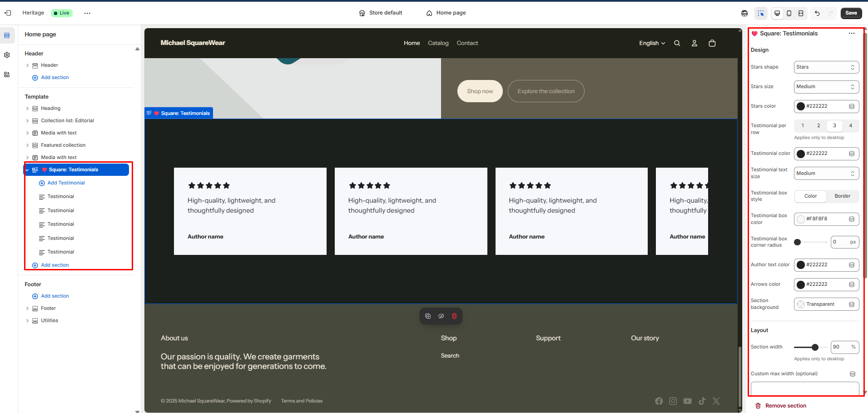Switch to desktop preview mode

coord(777,13)
